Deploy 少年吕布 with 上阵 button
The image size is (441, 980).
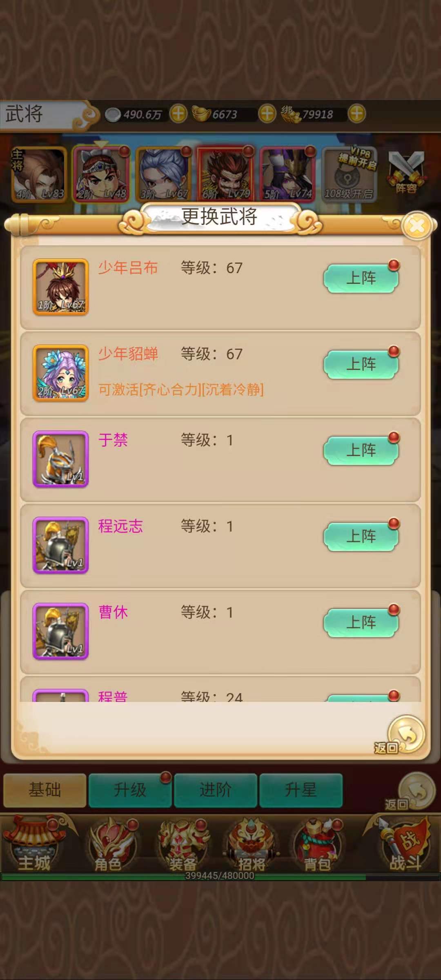click(x=361, y=278)
